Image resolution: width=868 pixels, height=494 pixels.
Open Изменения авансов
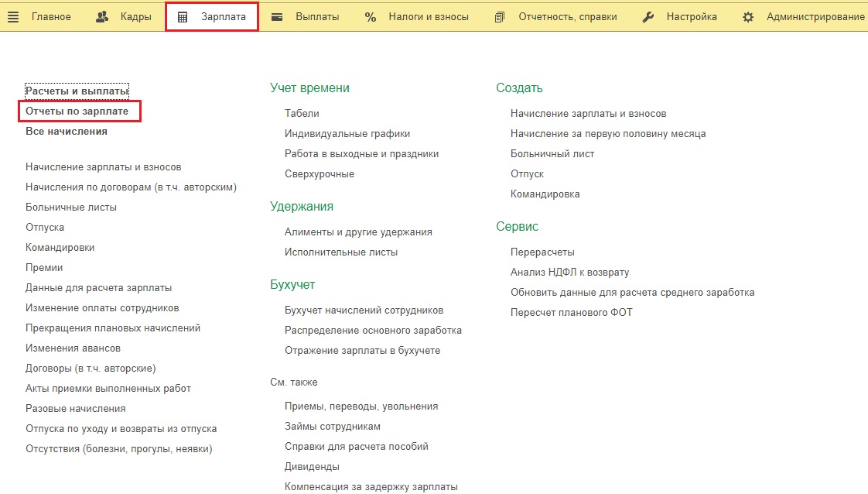click(73, 348)
